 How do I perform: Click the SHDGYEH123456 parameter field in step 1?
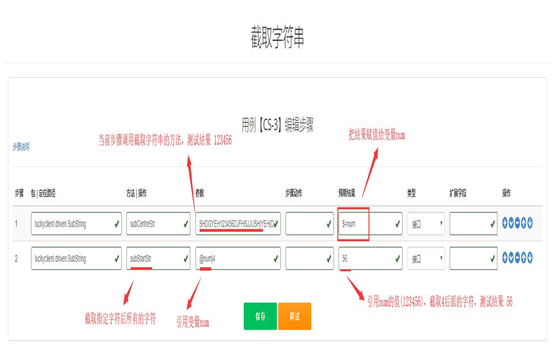(x=238, y=224)
